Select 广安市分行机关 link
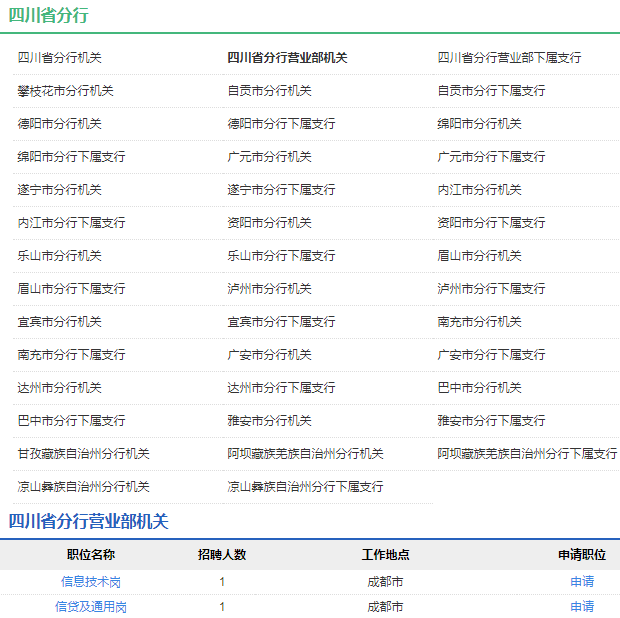This screenshot has width=620, height=618. [269, 355]
